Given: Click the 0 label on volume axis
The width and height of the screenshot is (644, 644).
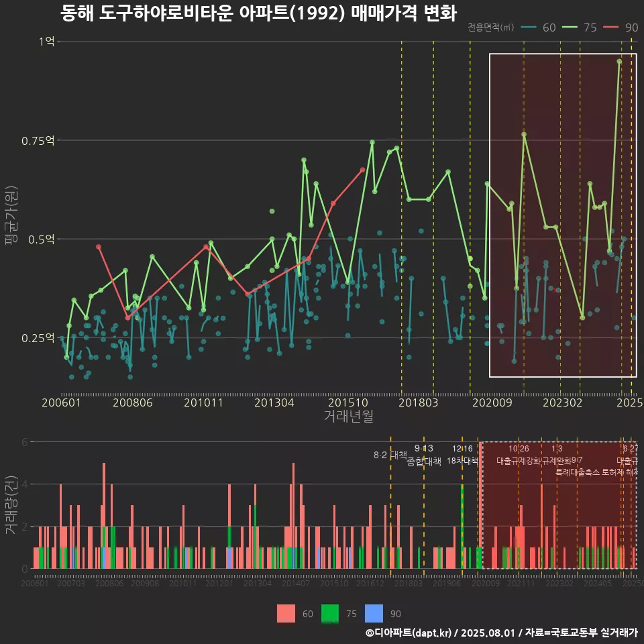Looking at the screenshot, I should click(x=25, y=569).
